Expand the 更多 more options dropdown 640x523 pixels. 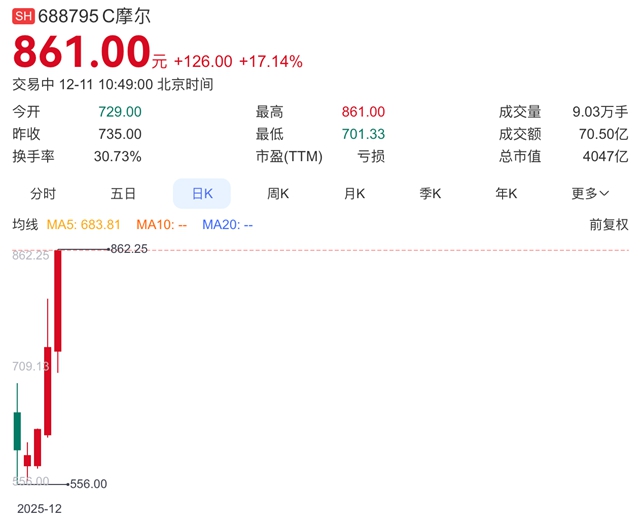(590, 193)
